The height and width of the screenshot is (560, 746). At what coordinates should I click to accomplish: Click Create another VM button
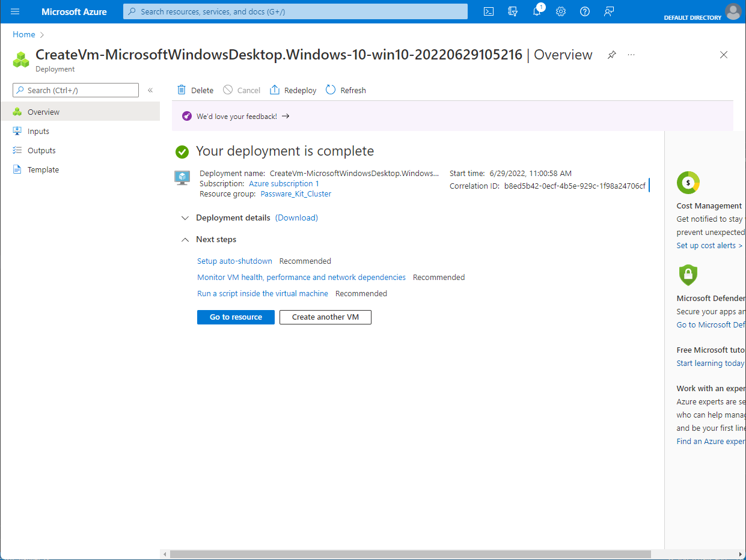tap(325, 317)
